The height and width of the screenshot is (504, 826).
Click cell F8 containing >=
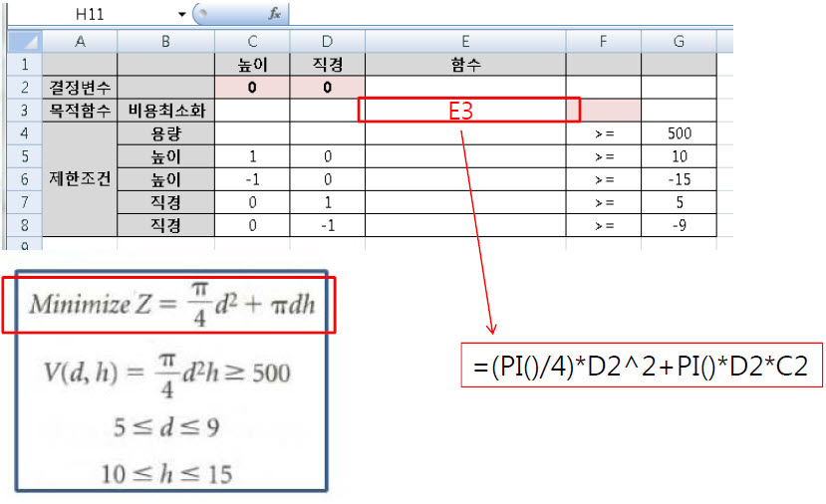603,225
